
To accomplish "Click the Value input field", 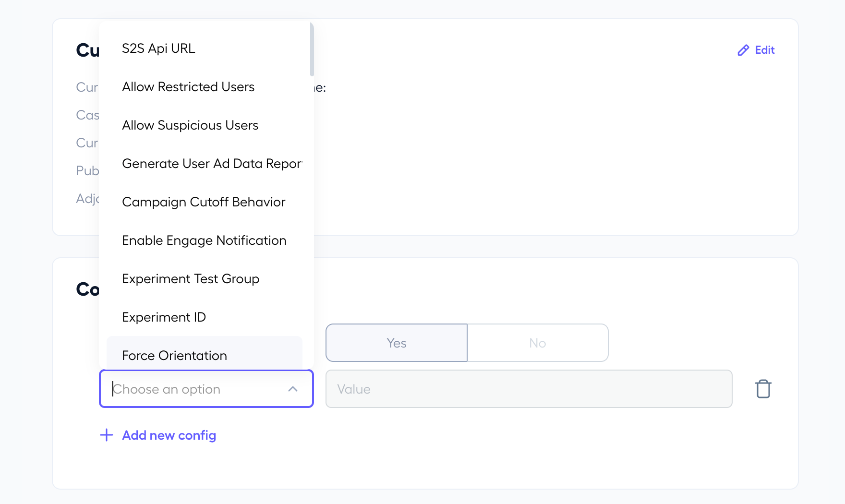I will pos(529,389).
